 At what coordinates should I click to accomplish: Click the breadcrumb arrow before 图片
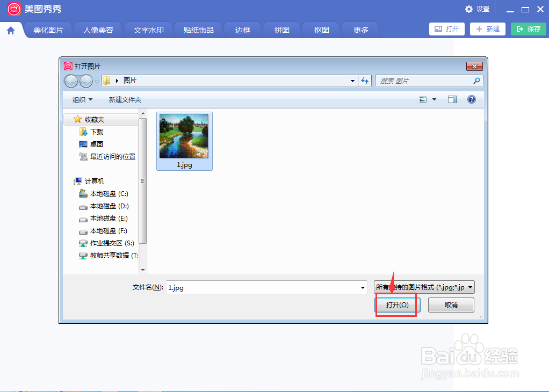117,81
